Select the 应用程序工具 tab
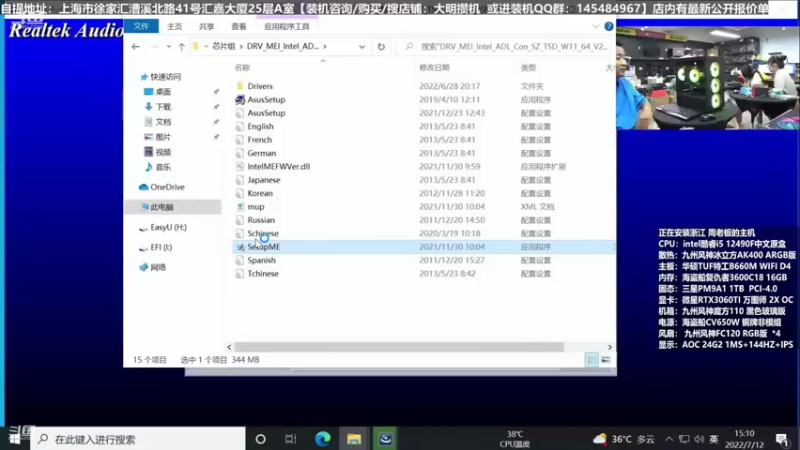The height and width of the screenshot is (450, 800). pyautogui.click(x=286, y=27)
